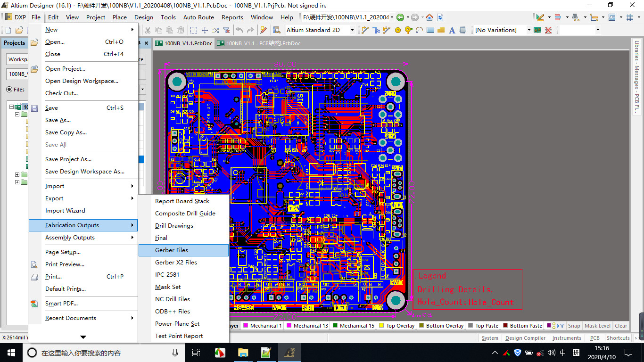Select the Files radio button in Projects panel

[x=9, y=90]
